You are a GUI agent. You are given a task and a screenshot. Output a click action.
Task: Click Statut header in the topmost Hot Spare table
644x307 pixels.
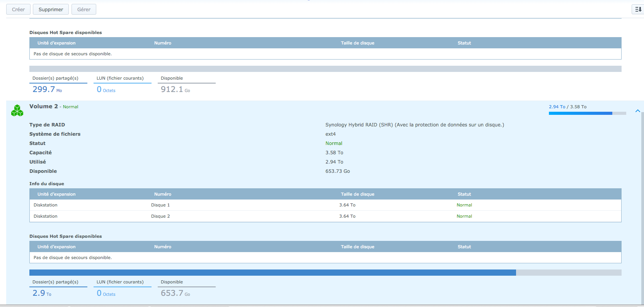(464, 43)
